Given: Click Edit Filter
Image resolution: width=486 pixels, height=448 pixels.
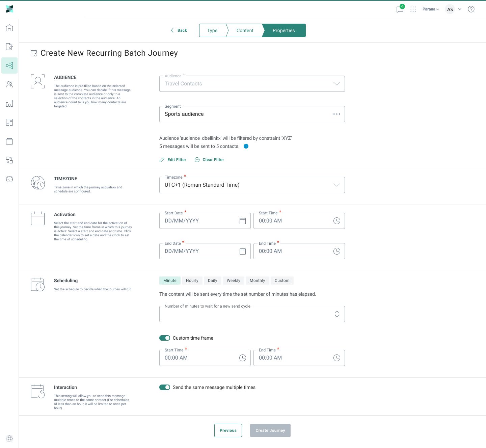Looking at the screenshot, I should 173,160.
